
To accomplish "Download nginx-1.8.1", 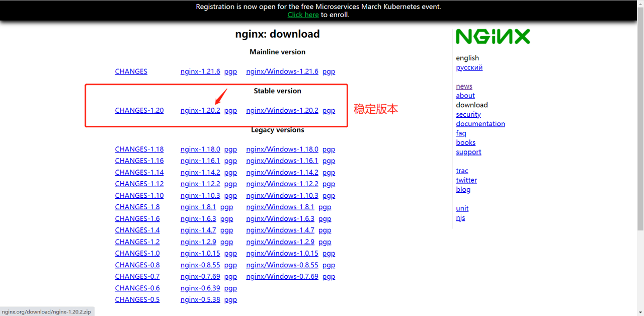I will [198, 207].
